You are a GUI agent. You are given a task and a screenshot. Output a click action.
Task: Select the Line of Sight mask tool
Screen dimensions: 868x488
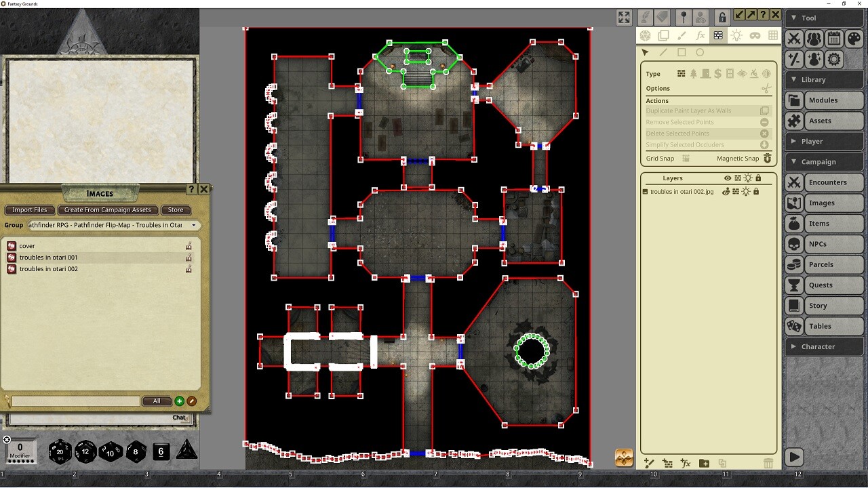coord(756,35)
